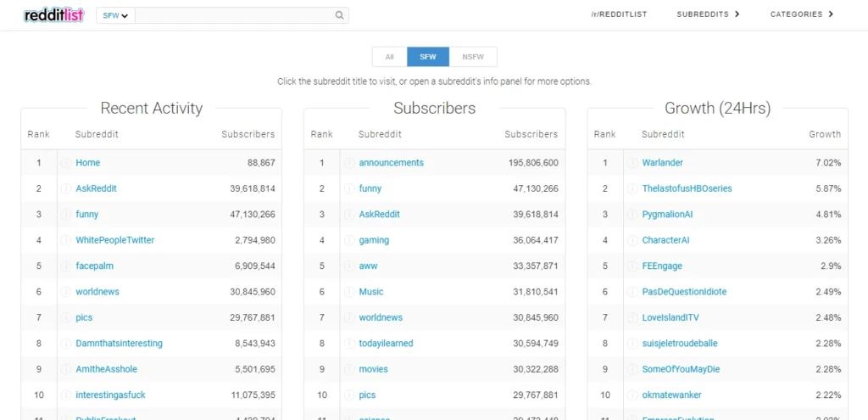
Task: Expand the Subreddits menu
Action: point(708,14)
